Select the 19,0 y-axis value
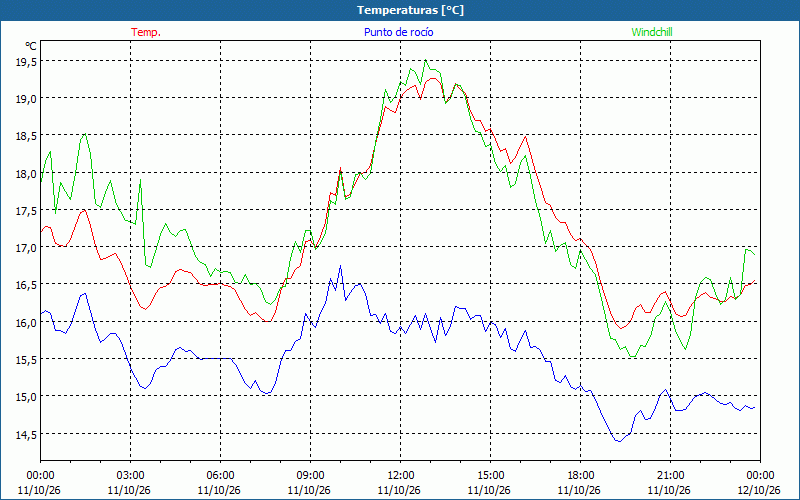 click(x=26, y=98)
